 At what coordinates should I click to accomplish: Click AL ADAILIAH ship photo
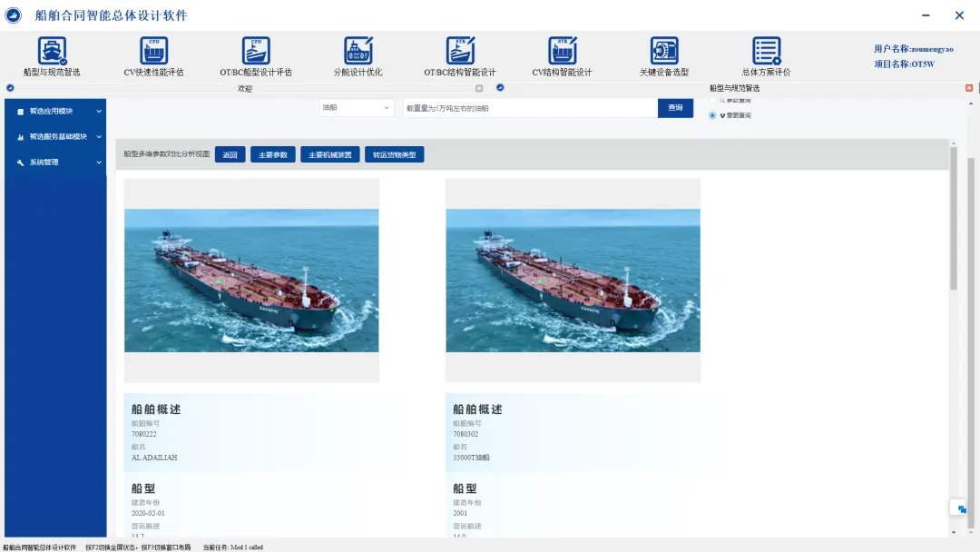click(251, 281)
